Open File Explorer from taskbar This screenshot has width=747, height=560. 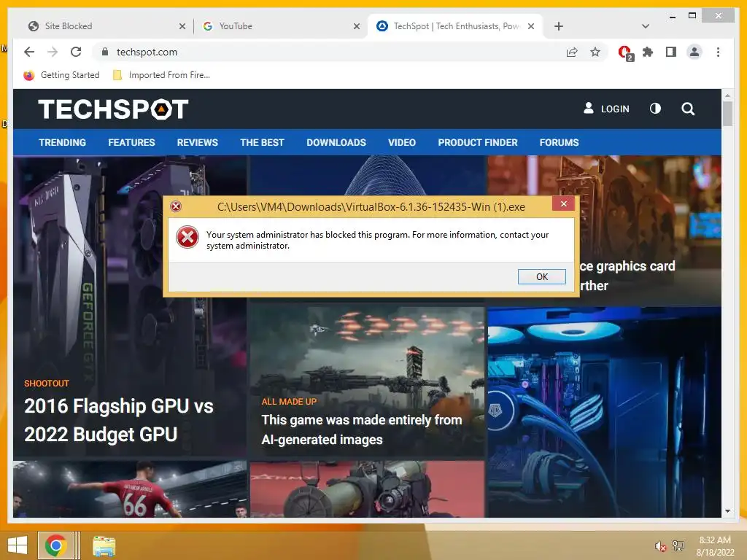pos(104,546)
